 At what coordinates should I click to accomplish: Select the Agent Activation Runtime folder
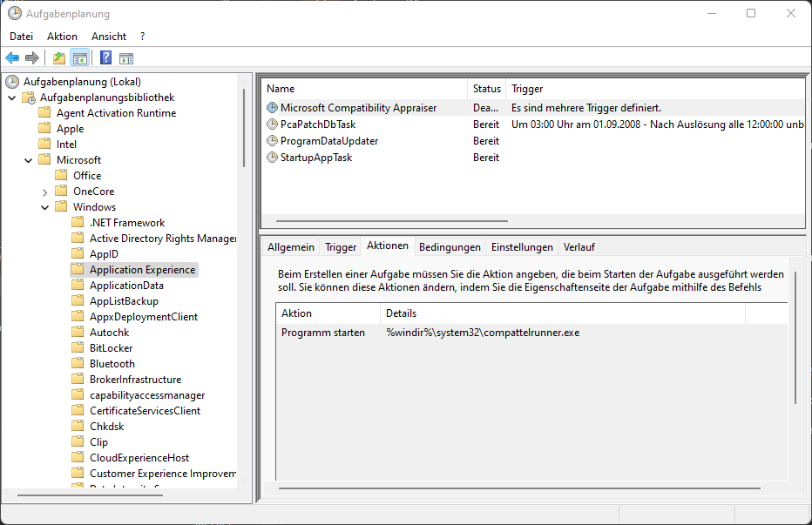[116, 113]
